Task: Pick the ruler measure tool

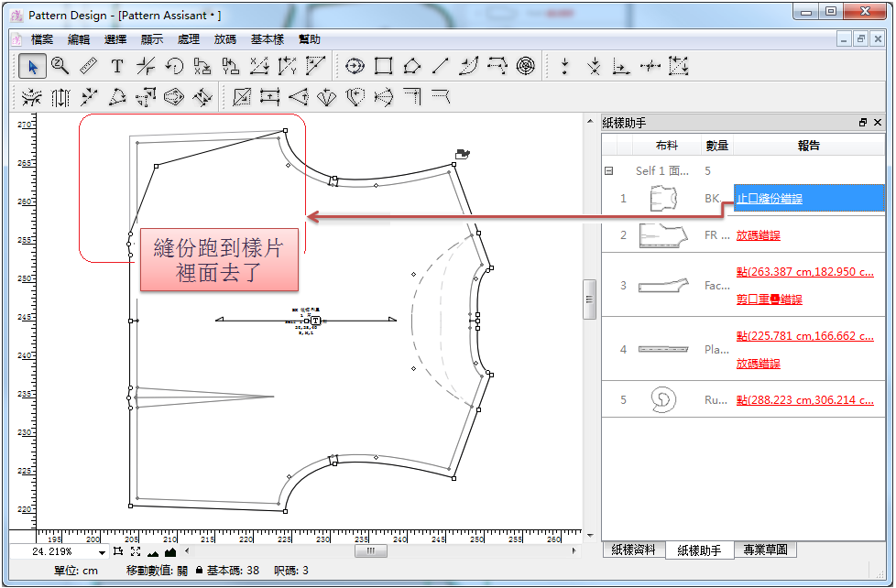Action: tap(89, 66)
